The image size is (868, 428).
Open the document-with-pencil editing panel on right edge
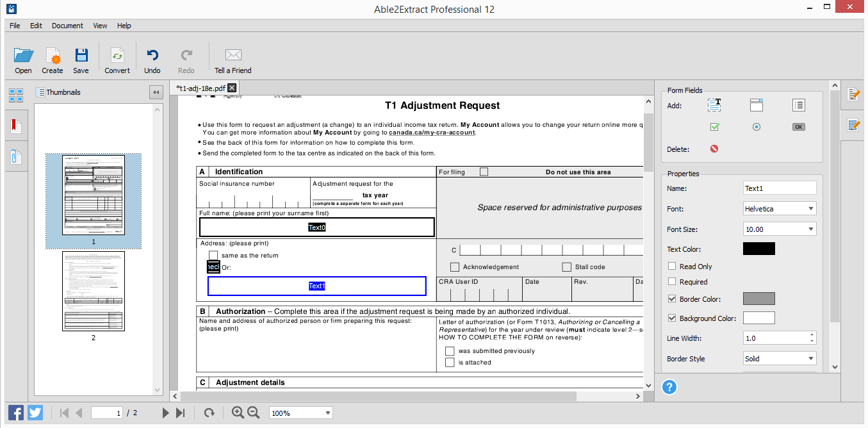click(853, 95)
